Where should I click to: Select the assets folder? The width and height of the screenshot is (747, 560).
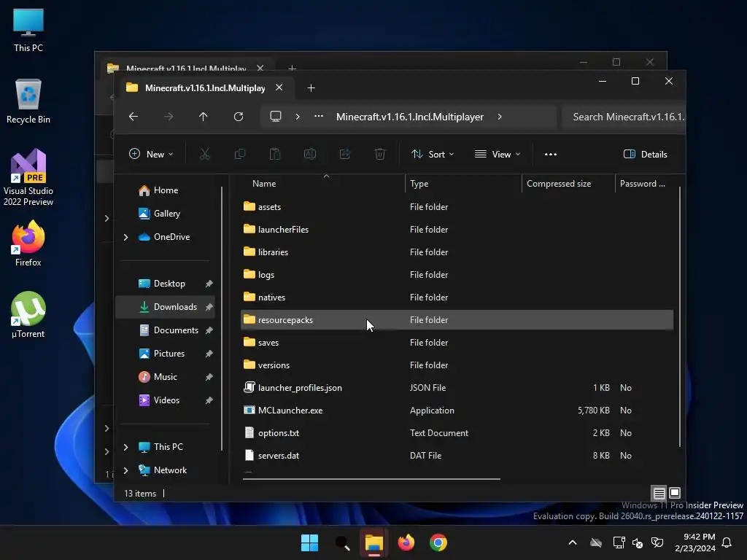[457, 206]
